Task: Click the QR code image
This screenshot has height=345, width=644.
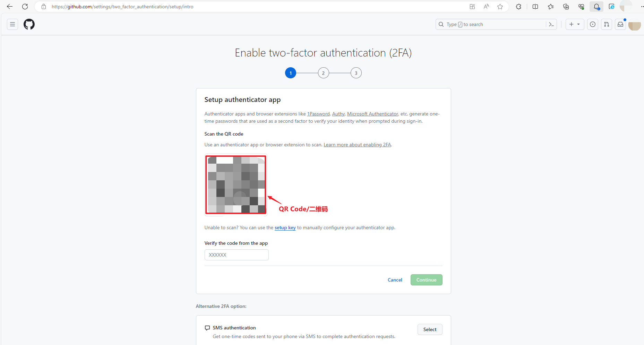Action: 236,185
